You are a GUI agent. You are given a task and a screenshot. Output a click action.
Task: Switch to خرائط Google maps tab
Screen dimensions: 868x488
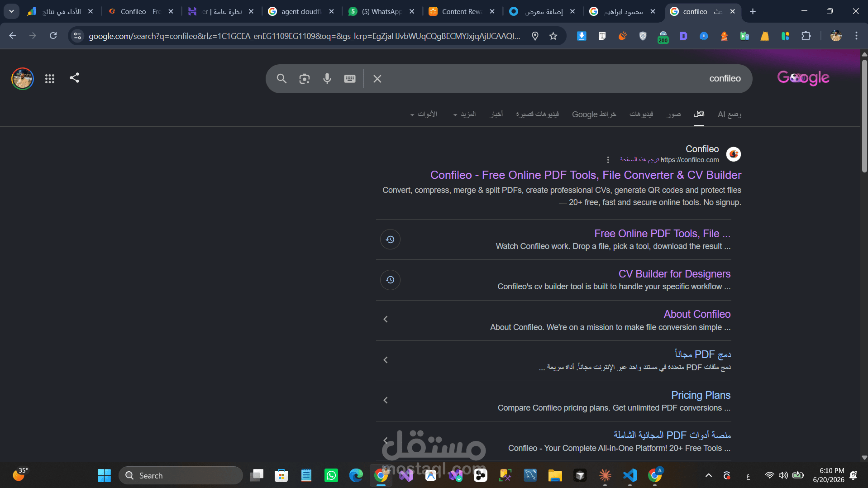(594, 114)
